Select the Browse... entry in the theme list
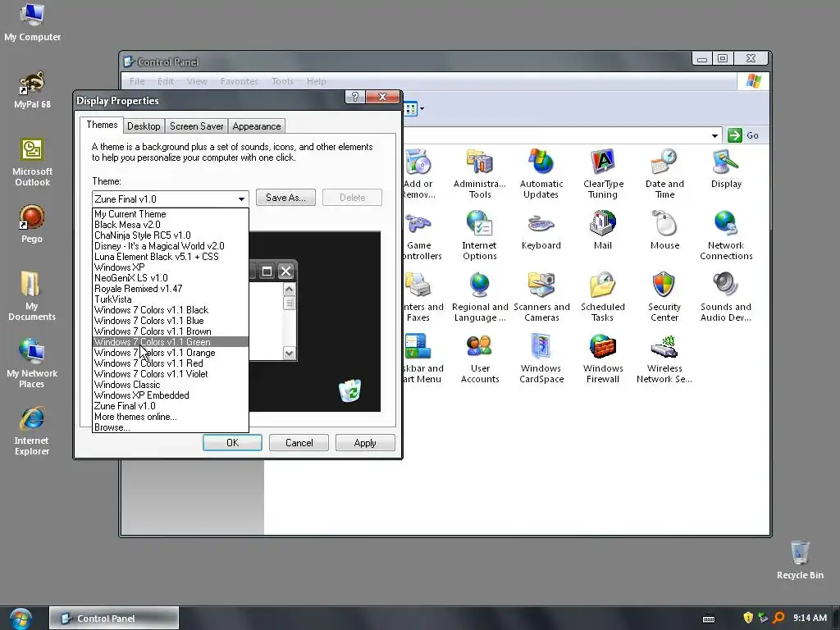Image resolution: width=840 pixels, height=630 pixels. (171, 427)
